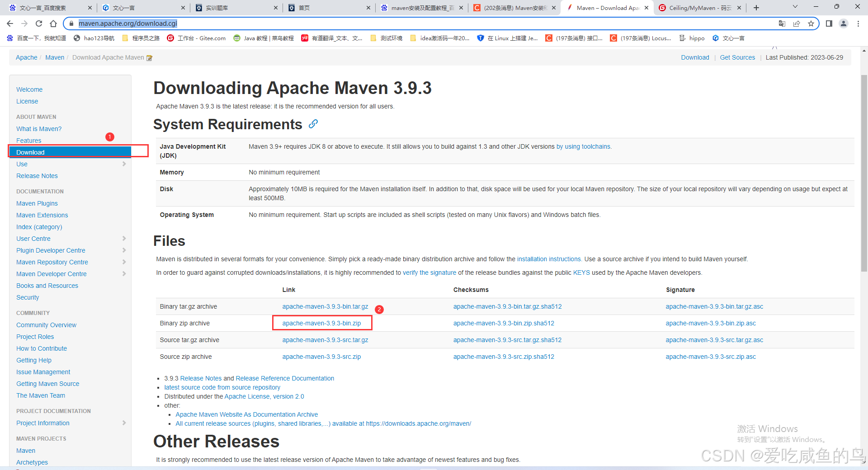Open Maven Plugins in the sidebar
The height and width of the screenshot is (470, 868).
tap(37, 203)
